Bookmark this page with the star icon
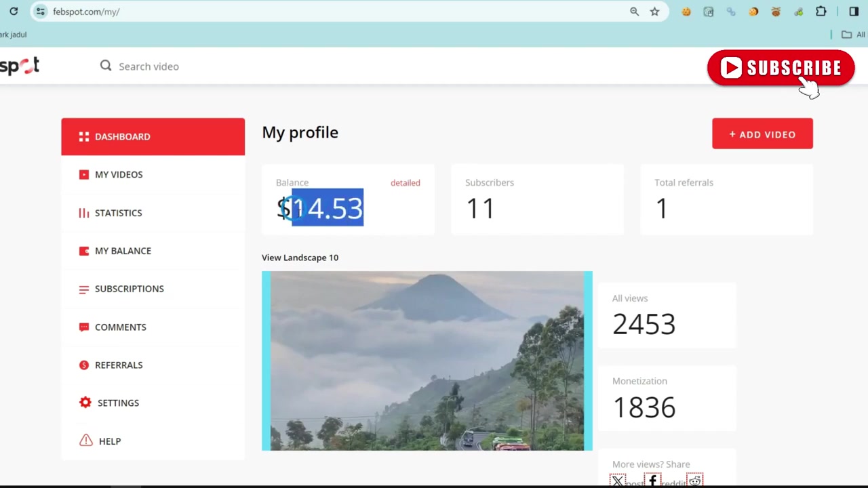Viewport: 868px width, 488px height. (654, 12)
